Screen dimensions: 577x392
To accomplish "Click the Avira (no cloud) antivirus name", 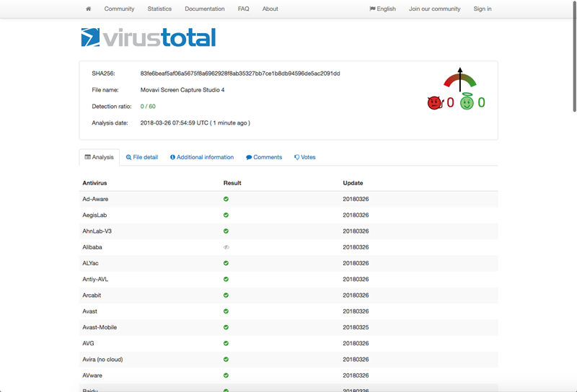I will click(x=102, y=360).
